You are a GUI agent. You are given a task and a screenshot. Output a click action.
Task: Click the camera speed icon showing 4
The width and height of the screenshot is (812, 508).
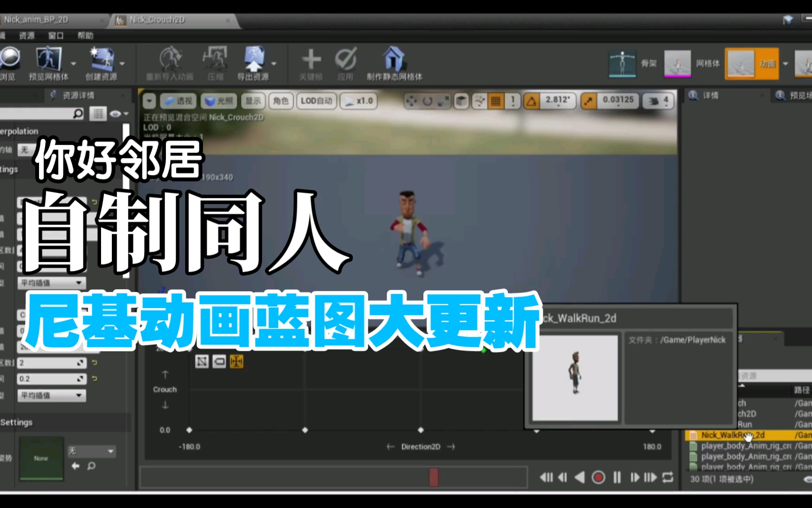pyautogui.click(x=658, y=101)
